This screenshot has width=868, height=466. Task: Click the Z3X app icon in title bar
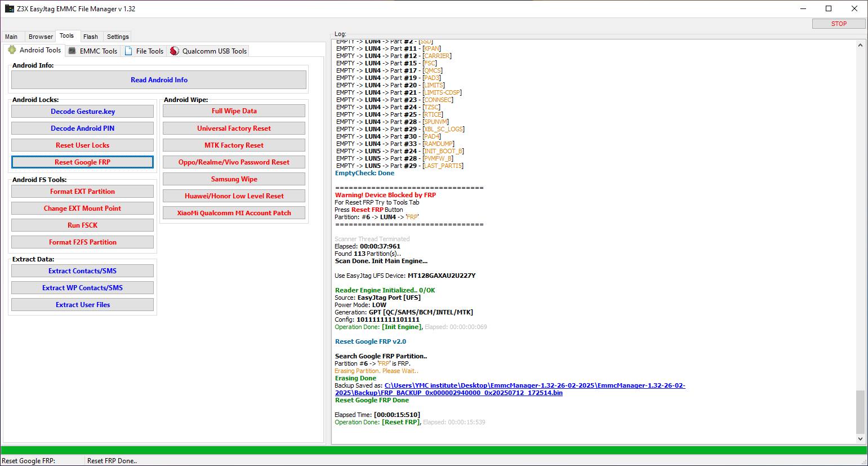tap(10, 8)
